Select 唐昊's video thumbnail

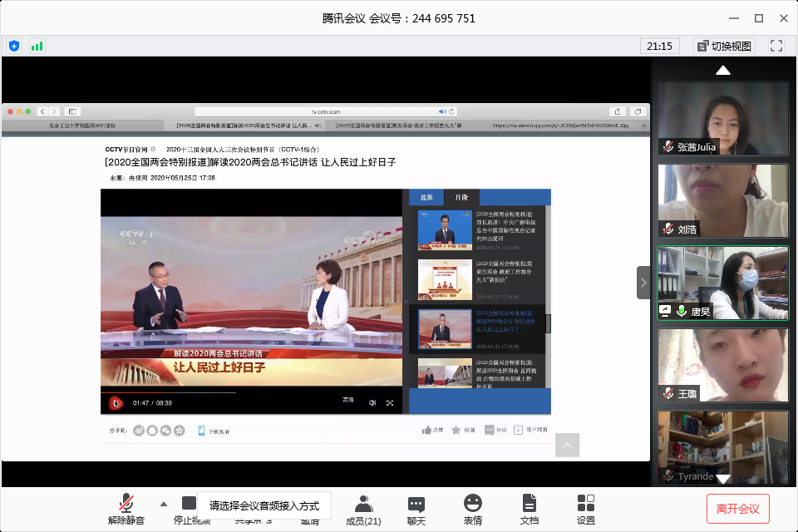[x=722, y=283]
